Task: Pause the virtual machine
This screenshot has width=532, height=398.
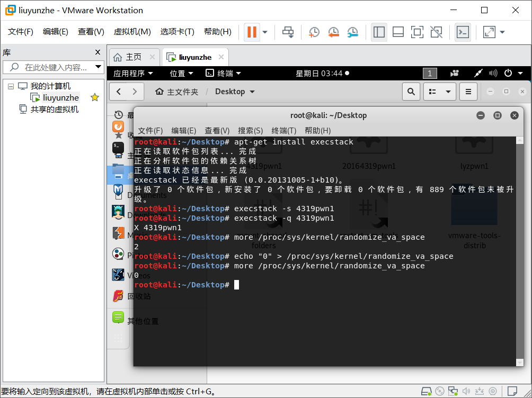Action: tap(252, 32)
